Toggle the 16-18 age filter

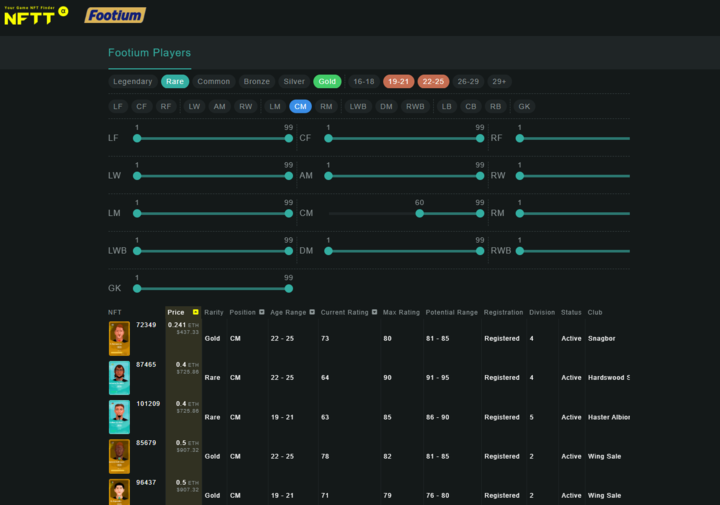(364, 81)
